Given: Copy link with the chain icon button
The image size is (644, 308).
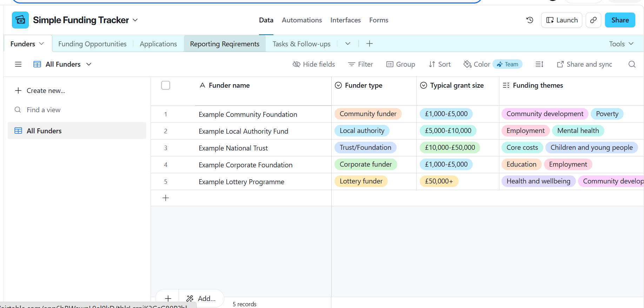Looking at the screenshot, I should pyautogui.click(x=593, y=20).
